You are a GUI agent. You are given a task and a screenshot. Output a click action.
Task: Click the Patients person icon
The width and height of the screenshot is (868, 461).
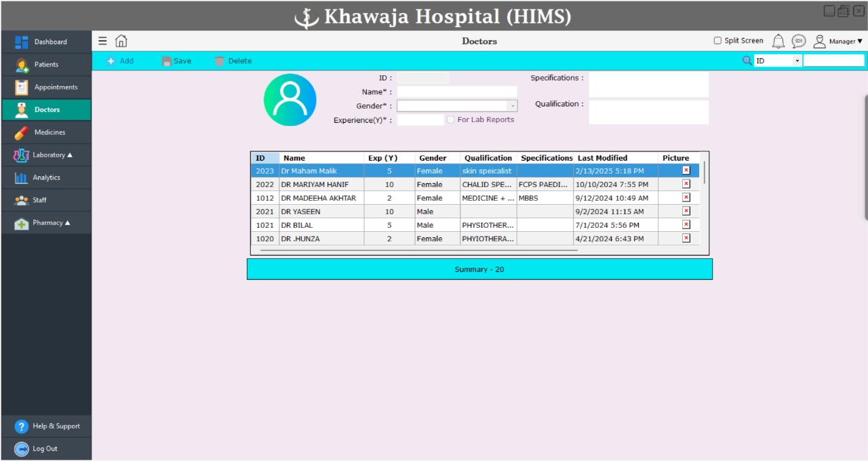click(22, 65)
